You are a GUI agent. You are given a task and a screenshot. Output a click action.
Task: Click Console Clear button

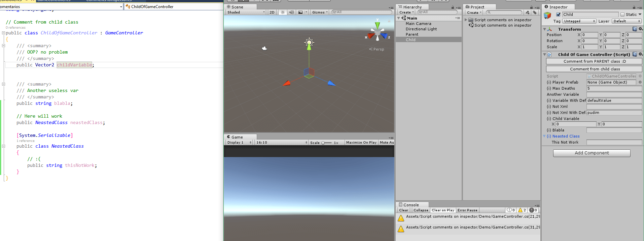(403, 210)
